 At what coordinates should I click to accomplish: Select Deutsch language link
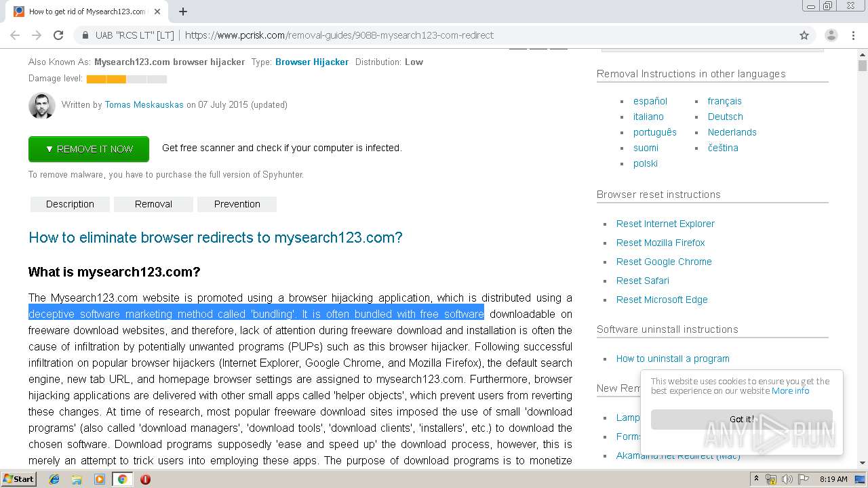(x=726, y=117)
